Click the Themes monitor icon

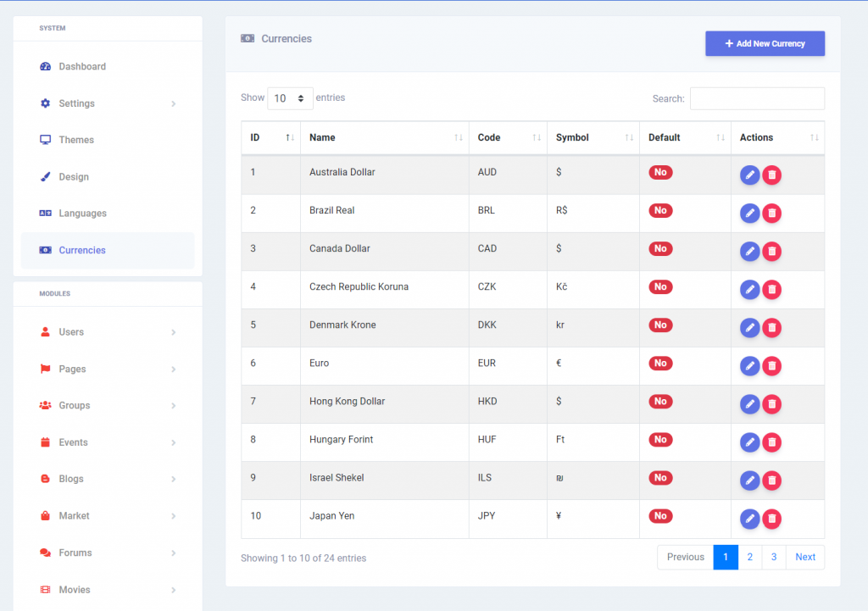pos(46,140)
